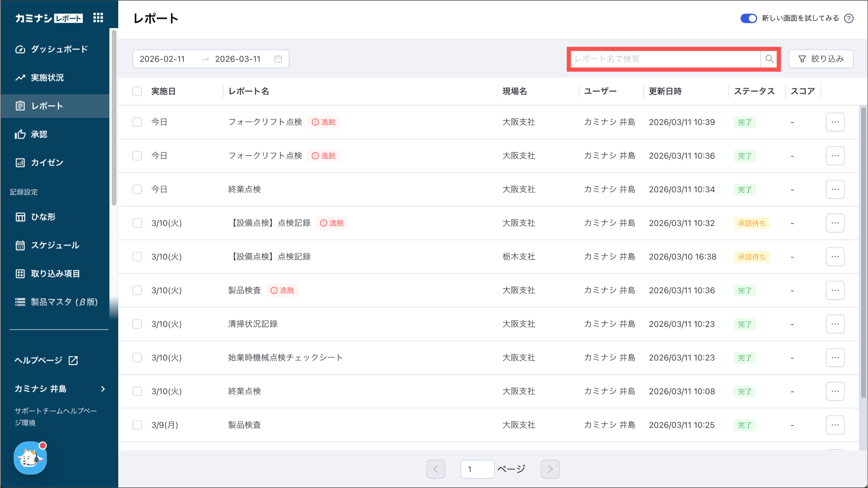Click the table vertical scrollbar
The width and height of the screenshot is (868, 488).
863,254
